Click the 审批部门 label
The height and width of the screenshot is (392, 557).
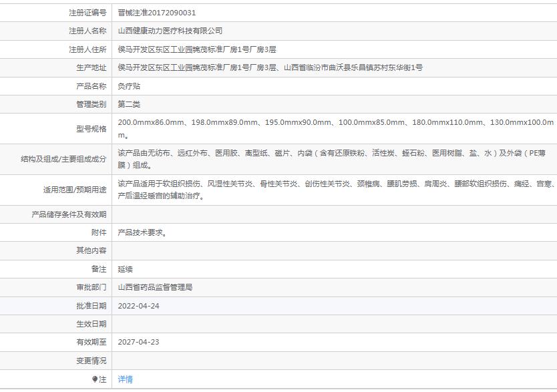pos(91,287)
